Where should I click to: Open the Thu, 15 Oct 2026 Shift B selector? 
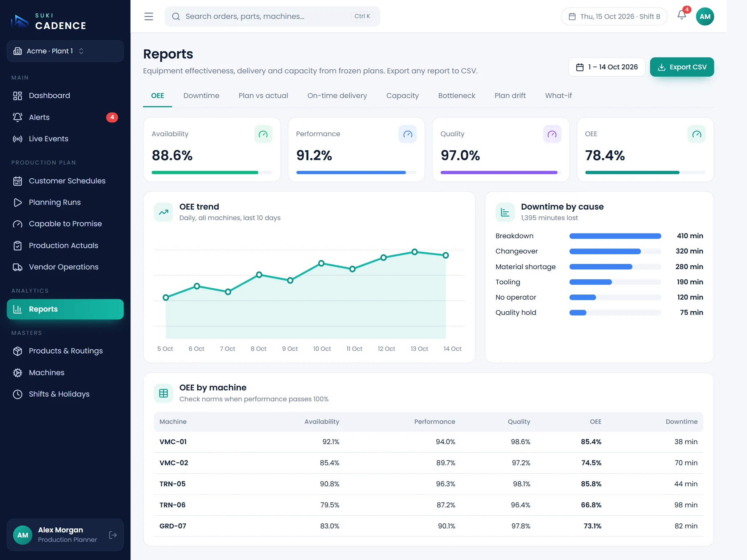pyautogui.click(x=614, y=16)
